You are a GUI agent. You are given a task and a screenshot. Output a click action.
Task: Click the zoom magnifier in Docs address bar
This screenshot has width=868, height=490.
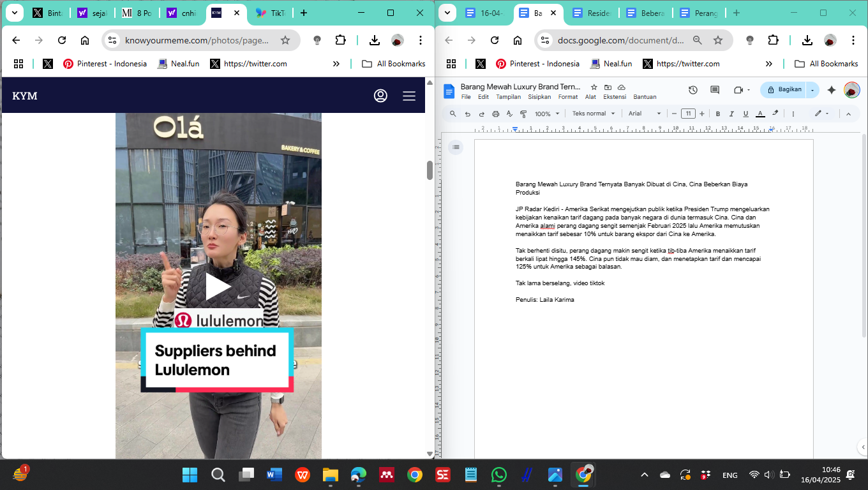tap(698, 40)
